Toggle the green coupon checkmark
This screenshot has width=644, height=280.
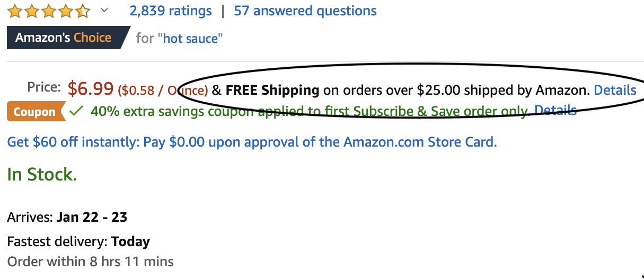click(x=77, y=111)
